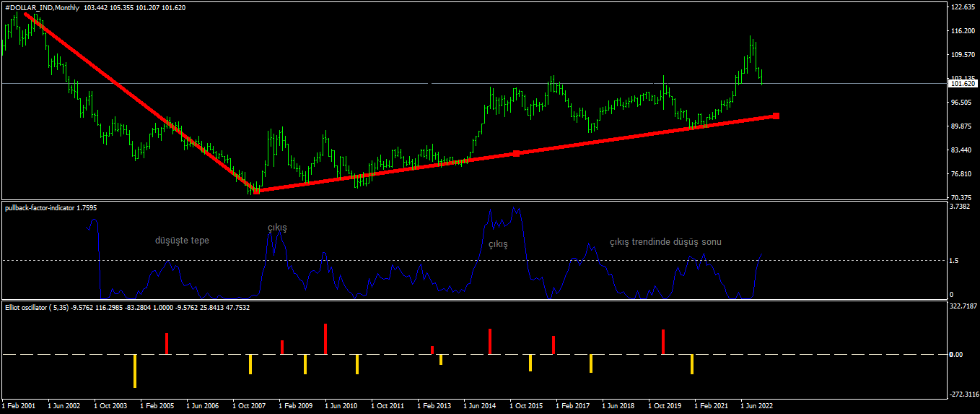Click the '1 Feb 2021' date label
Screen dimensions: 980x414
(712, 406)
